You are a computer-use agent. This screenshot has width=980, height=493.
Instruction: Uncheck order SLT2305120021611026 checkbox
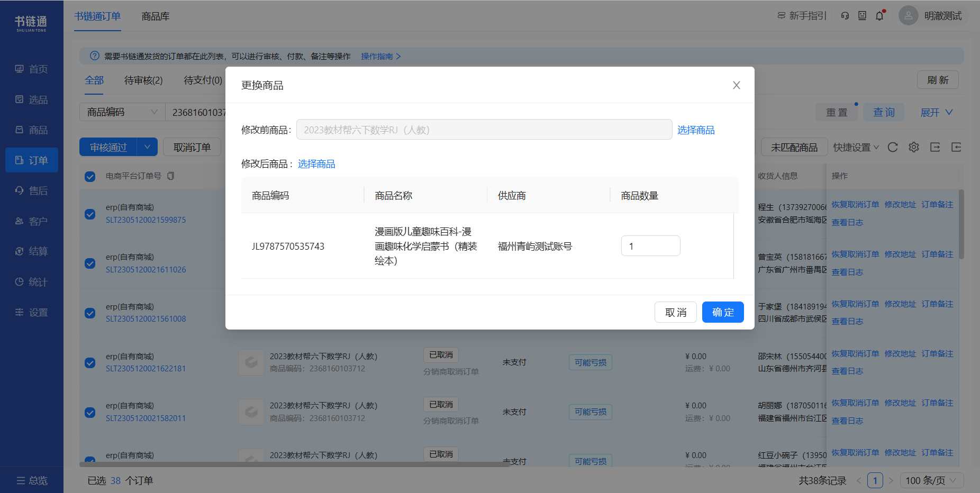pyautogui.click(x=90, y=263)
